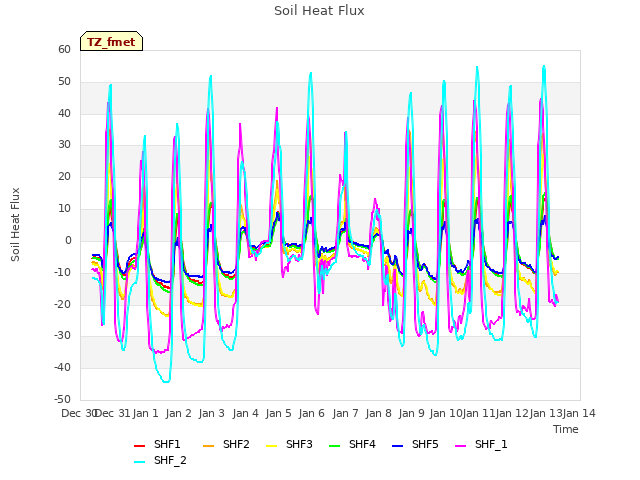Screen dimensions: 640x480
Task: Click the 0 y-axis tick label
Action: click(x=68, y=240)
